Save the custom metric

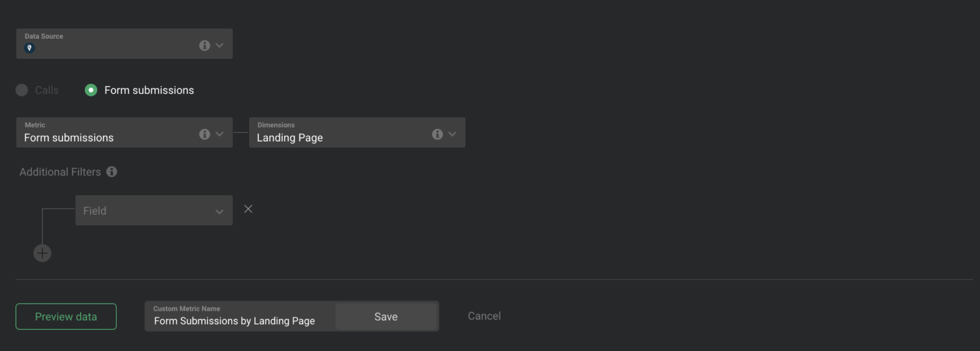coord(386,317)
